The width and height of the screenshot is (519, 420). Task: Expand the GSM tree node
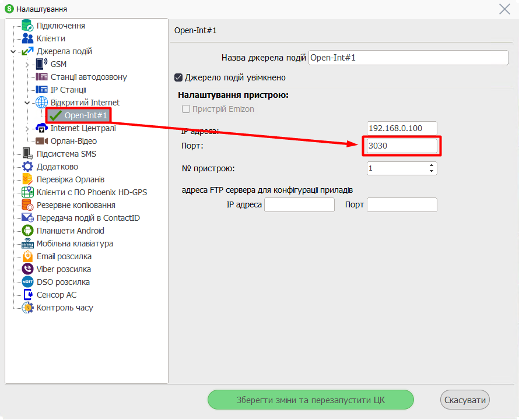click(27, 65)
